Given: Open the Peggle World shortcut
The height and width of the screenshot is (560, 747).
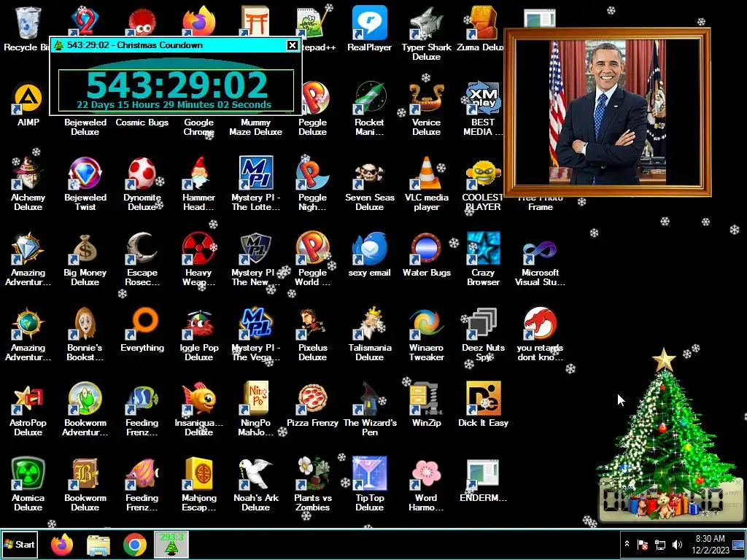Looking at the screenshot, I should tap(312, 259).
